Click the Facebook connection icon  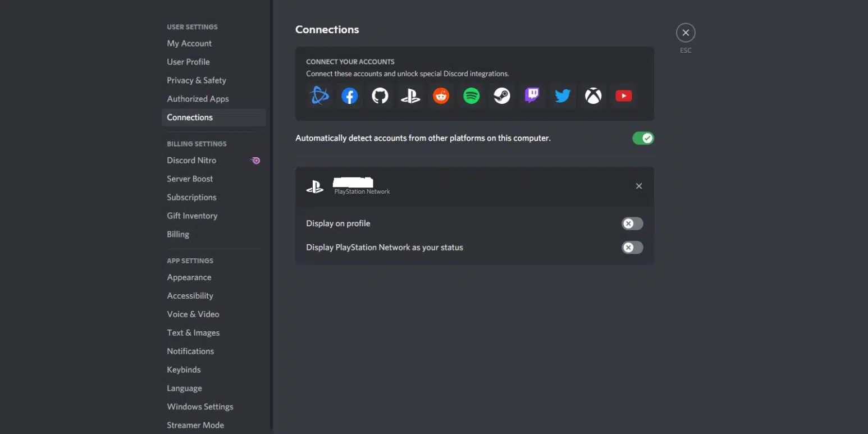point(350,96)
